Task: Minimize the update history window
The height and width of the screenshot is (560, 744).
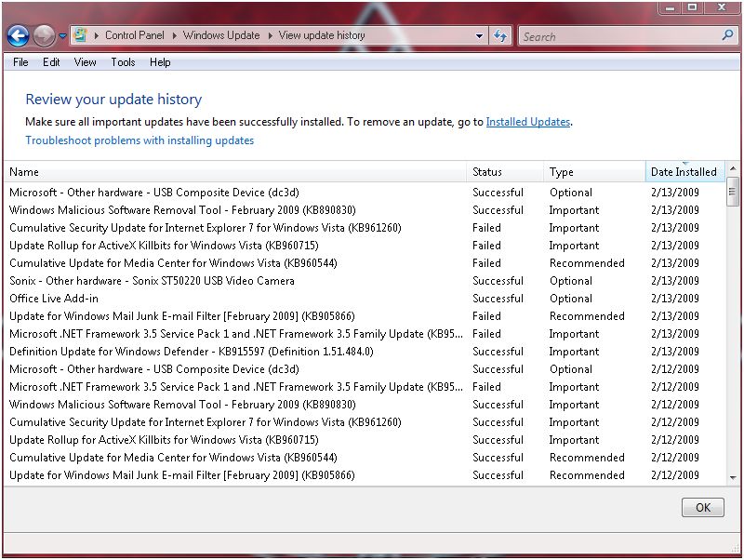Action: (x=670, y=7)
